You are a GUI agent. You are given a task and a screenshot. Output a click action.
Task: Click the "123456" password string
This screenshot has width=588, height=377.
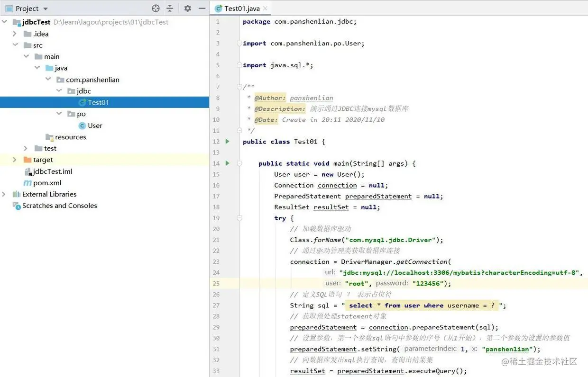428,283
